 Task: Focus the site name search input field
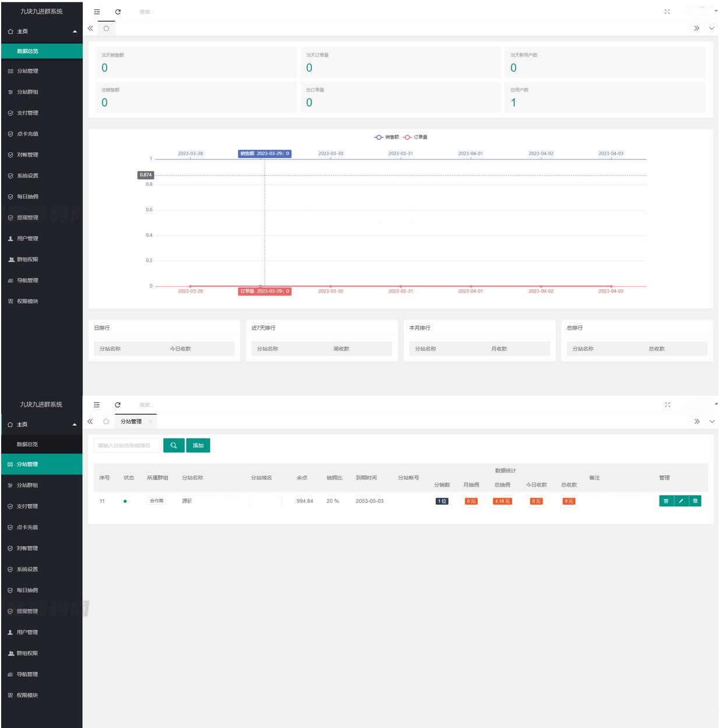pos(127,446)
